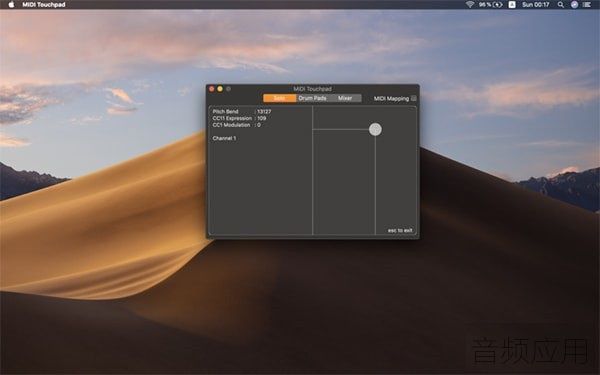This screenshot has height=375, width=600.
Task: Click the Wi-Fi status icon
Action: 470,5
